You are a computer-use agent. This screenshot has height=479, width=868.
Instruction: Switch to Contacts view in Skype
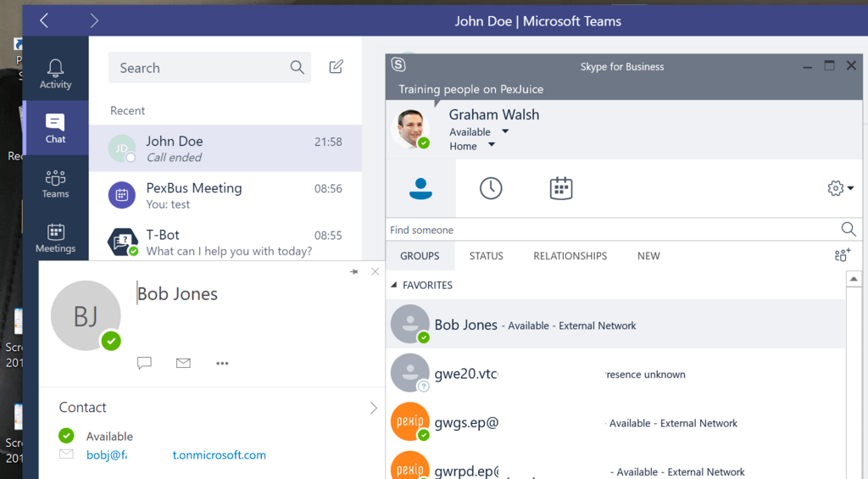point(420,188)
